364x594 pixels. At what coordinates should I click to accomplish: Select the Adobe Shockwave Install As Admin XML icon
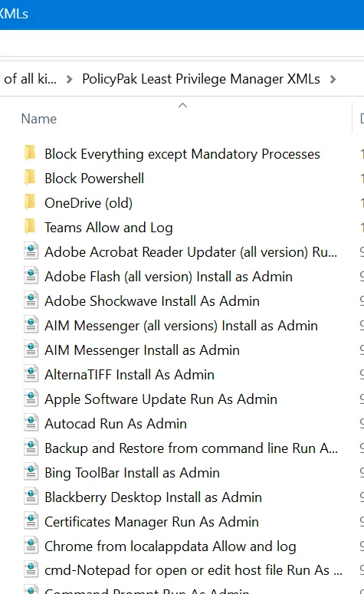pyautogui.click(x=31, y=301)
